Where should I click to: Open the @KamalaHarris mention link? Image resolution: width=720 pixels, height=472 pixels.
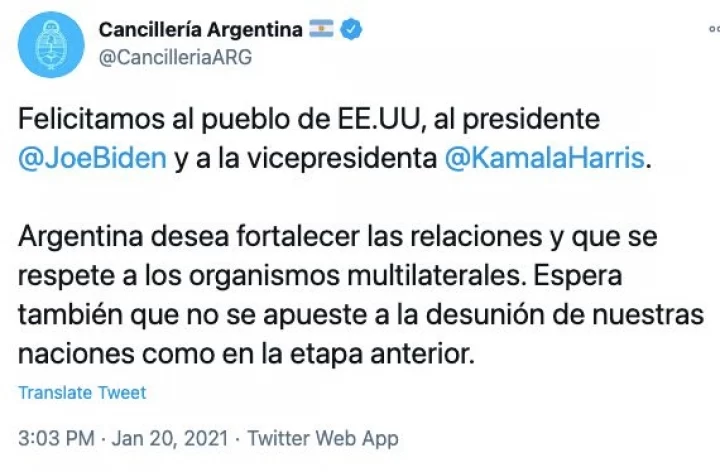pyautogui.click(x=545, y=158)
